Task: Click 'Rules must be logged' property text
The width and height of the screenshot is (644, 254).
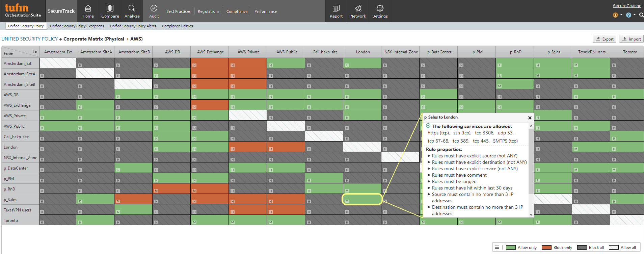Action: (454, 182)
